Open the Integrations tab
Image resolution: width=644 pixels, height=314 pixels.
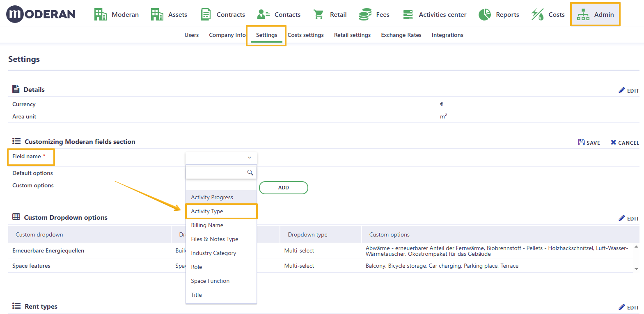click(x=447, y=35)
